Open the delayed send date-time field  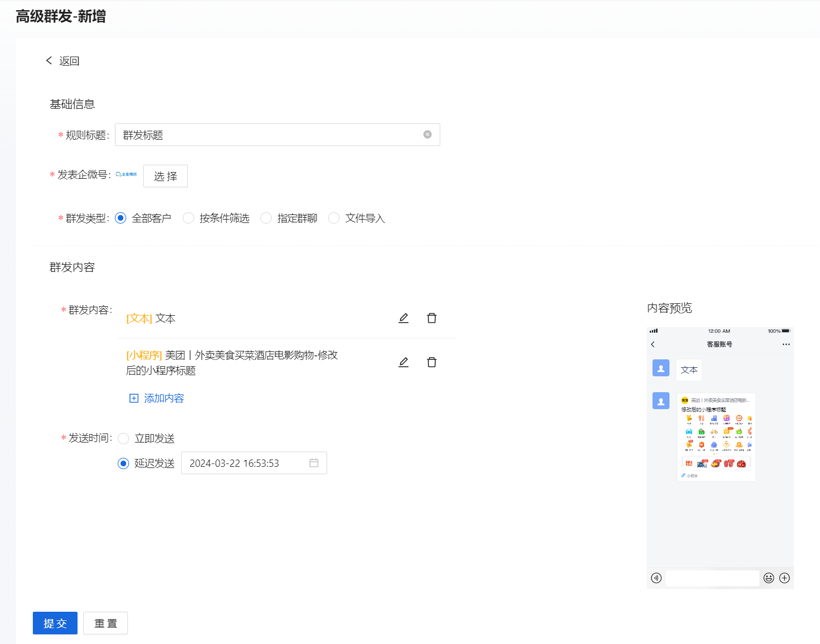254,463
